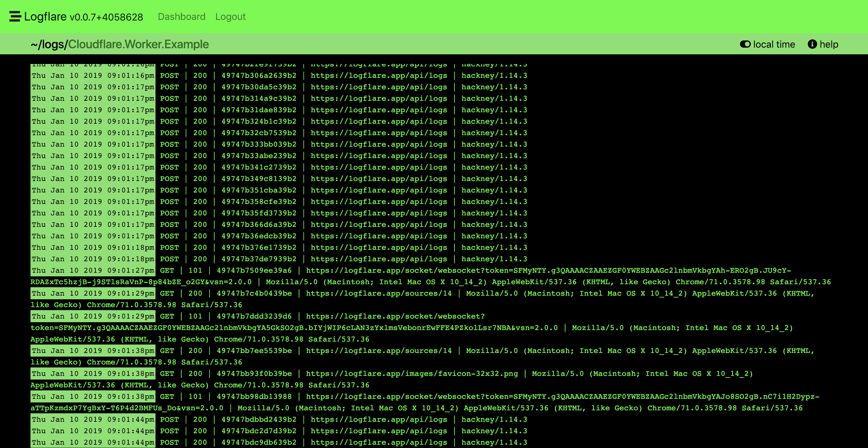Click the help info circle icon
The height and width of the screenshot is (448, 868).
coord(812,44)
